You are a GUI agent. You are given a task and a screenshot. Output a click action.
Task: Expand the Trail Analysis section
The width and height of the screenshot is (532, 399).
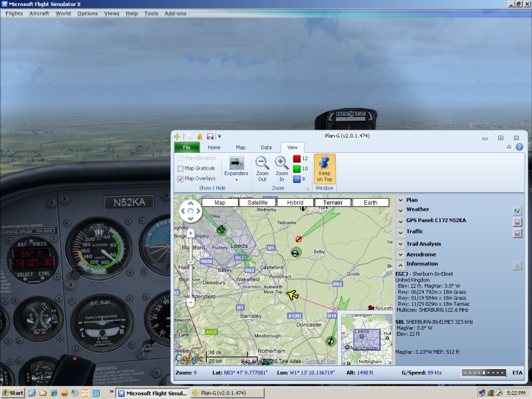(x=400, y=244)
